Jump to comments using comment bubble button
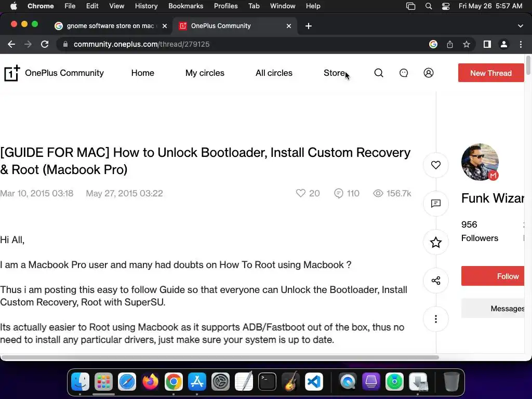The width and height of the screenshot is (532, 399). (x=436, y=204)
